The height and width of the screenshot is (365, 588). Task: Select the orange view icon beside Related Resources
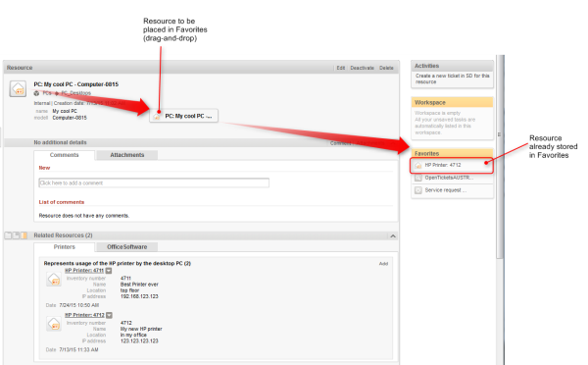click(x=24, y=235)
